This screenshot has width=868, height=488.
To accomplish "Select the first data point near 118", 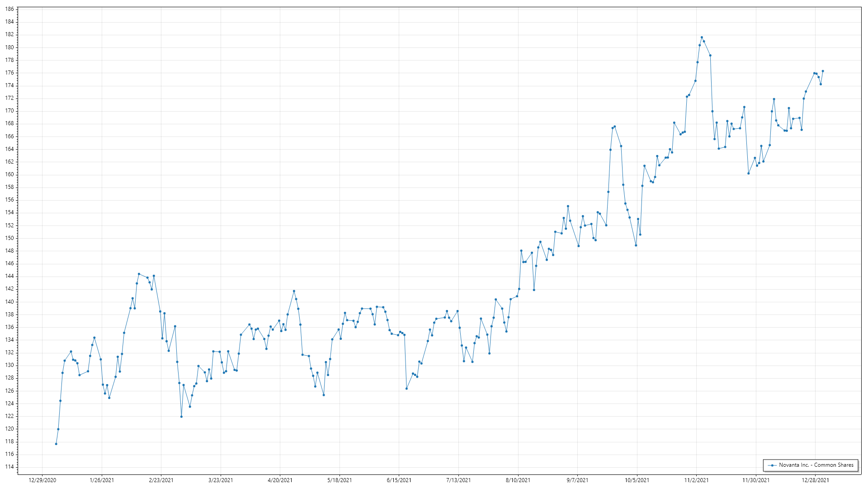I will [56, 444].
